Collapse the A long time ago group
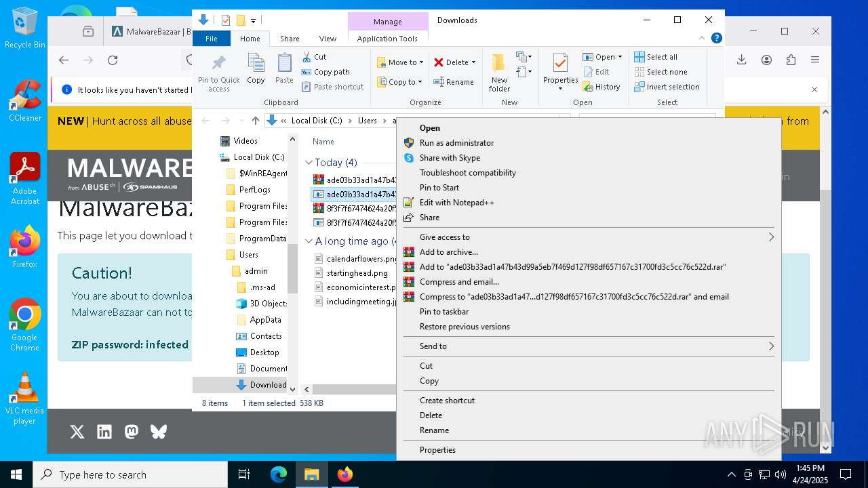 [x=309, y=241]
